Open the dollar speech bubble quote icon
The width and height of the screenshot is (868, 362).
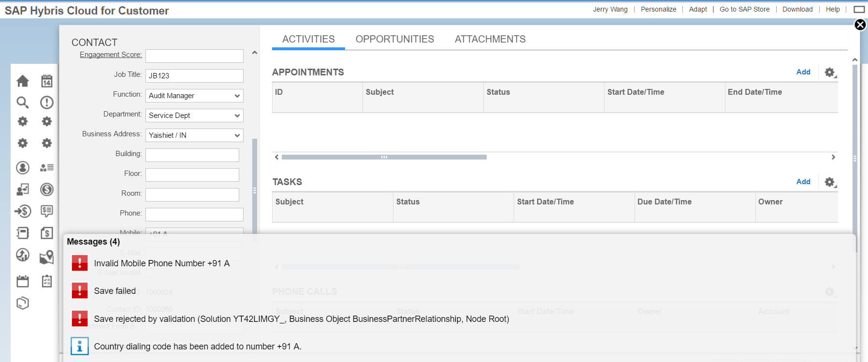point(47,211)
